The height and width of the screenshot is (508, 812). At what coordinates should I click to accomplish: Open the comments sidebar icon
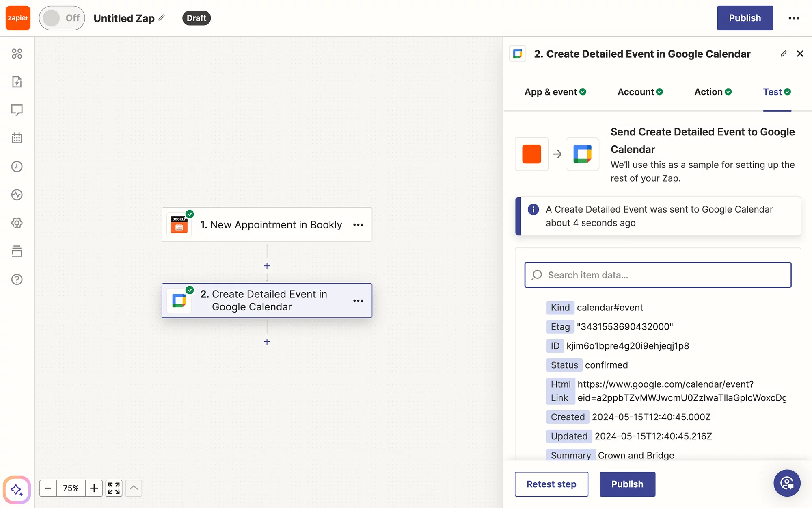pos(17,110)
